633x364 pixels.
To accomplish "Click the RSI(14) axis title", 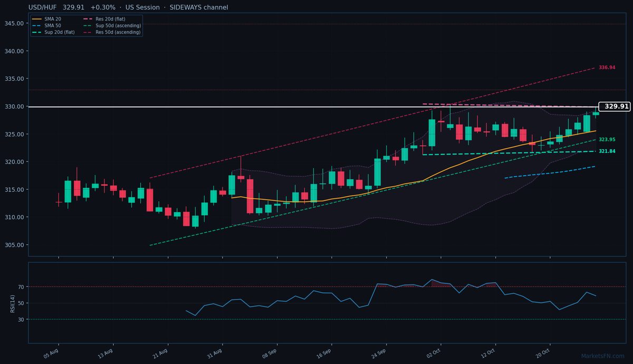I will pos(12,303).
